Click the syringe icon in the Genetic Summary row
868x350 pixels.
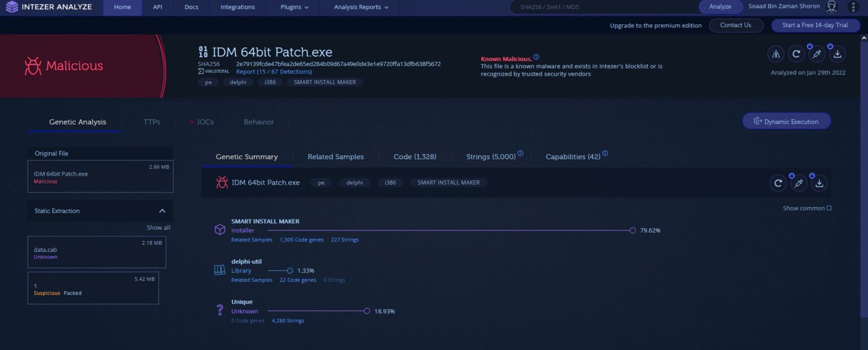click(798, 183)
